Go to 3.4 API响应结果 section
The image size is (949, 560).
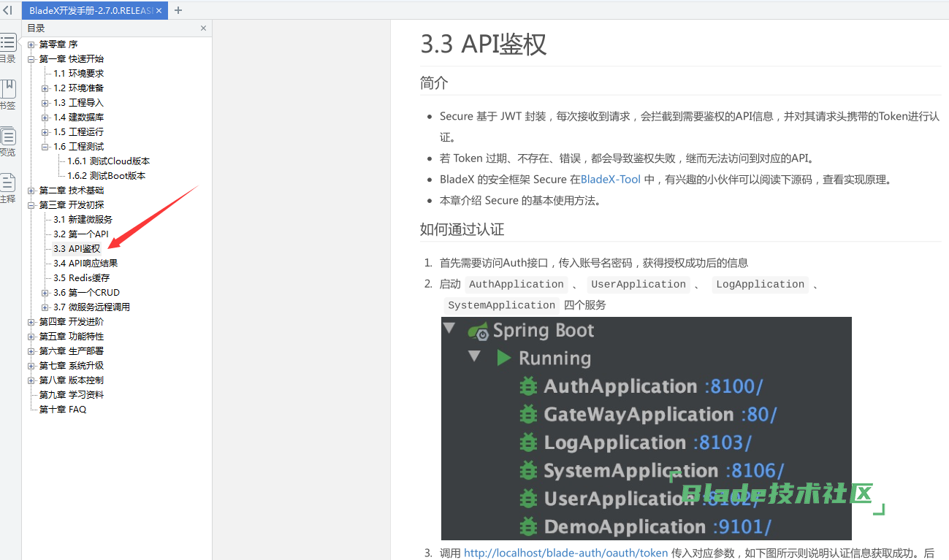85,264
